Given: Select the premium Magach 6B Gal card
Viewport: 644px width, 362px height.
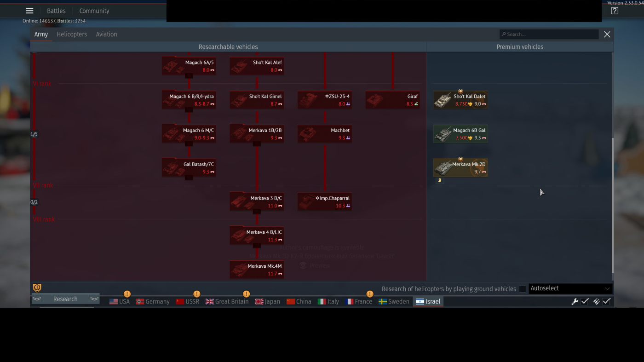Looking at the screenshot, I should click(460, 133).
